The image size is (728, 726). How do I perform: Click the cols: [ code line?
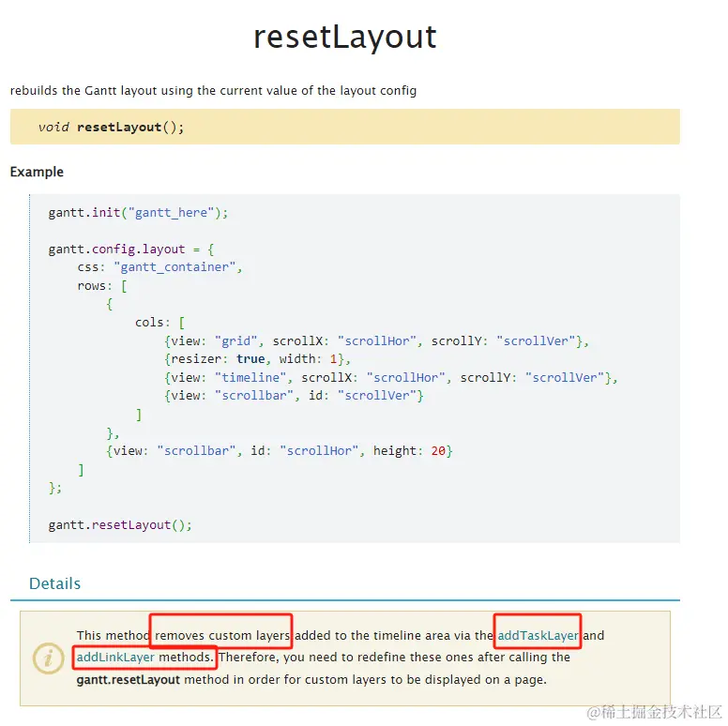(159, 322)
